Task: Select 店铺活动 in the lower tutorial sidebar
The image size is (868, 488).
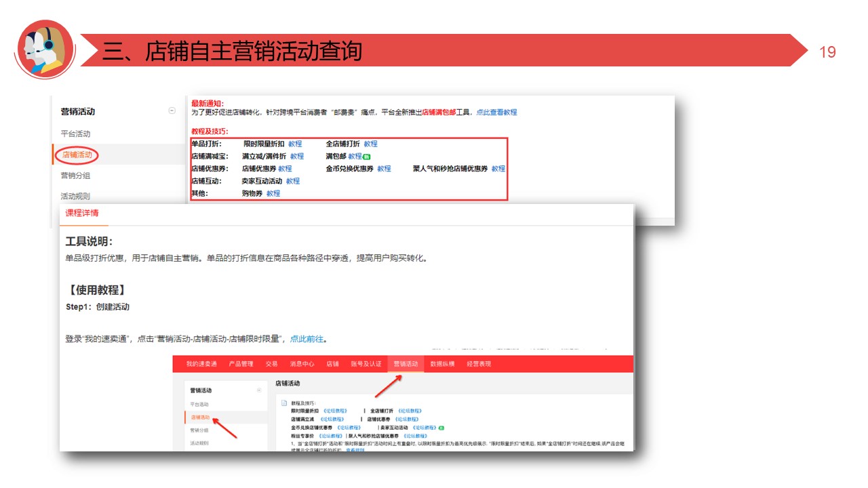Action: (200, 418)
